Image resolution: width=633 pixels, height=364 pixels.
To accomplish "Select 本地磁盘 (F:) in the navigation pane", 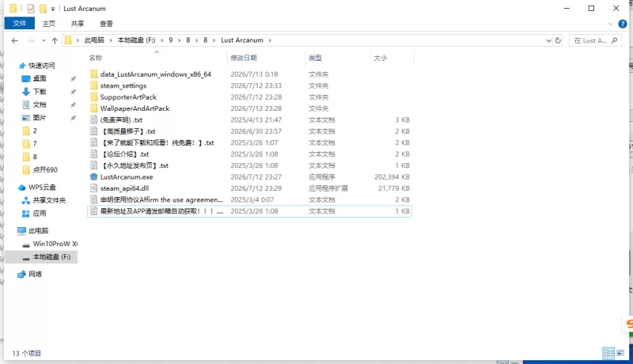I will (51, 256).
